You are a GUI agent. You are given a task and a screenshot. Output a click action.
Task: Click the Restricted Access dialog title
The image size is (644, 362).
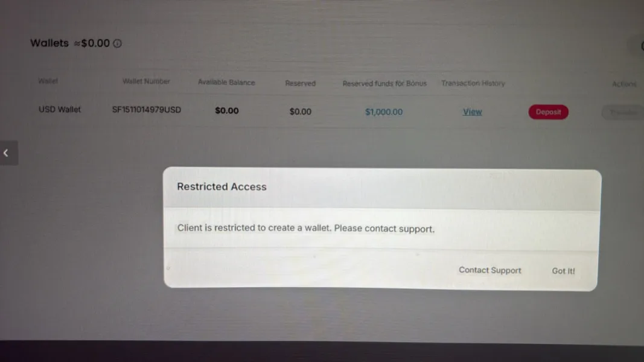pyautogui.click(x=222, y=187)
